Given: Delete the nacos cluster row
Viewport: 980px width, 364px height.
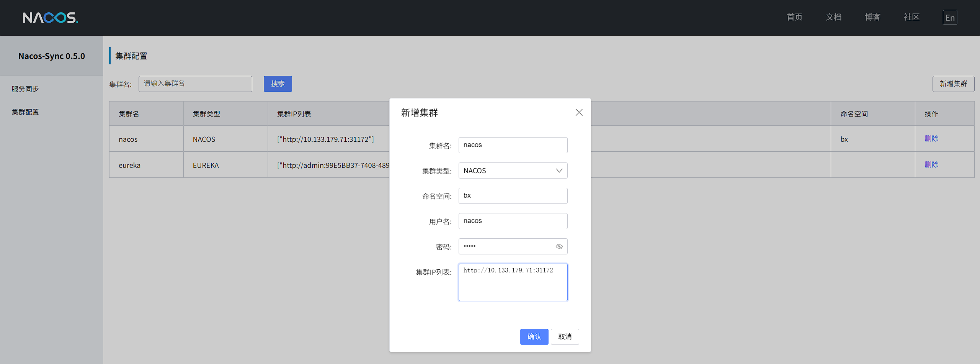Looking at the screenshot, I should pyautogui.click(x=931, y=139).
